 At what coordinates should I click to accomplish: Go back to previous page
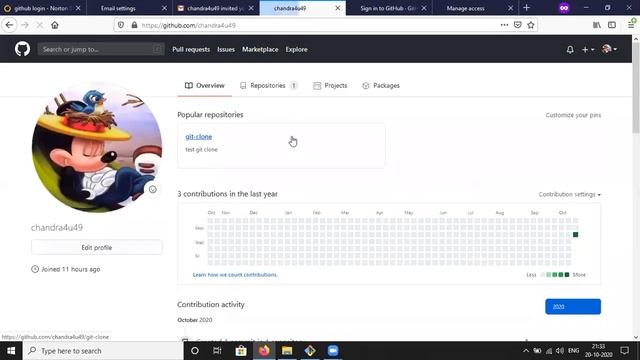pyautogui.click(x=9, y=25)
